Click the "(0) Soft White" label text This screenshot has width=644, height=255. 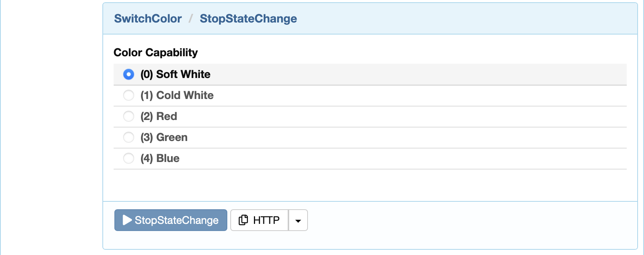(x=175, y=74)
